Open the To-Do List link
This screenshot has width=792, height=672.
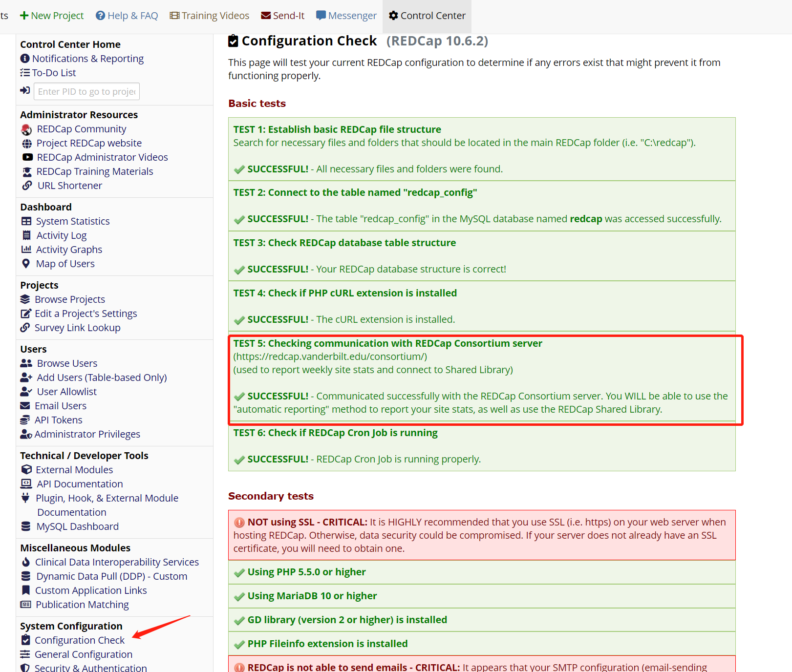point(54,73)
